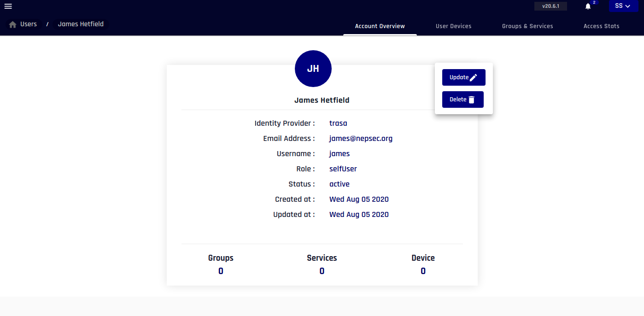Navigate to Users via breadcrumb
Image resolution: width=644 pixels, height=316 pixels.
click(28, 24)
